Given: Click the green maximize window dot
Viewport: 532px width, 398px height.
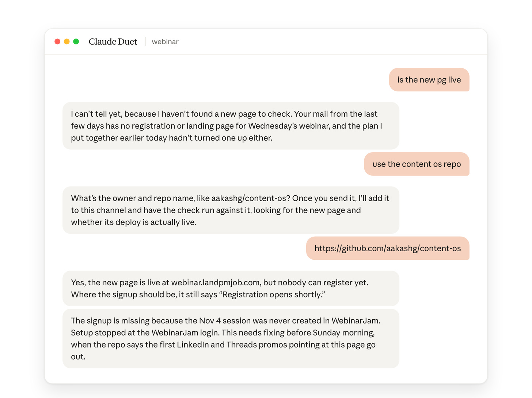Looking at the screenshot, I should 76,42.
